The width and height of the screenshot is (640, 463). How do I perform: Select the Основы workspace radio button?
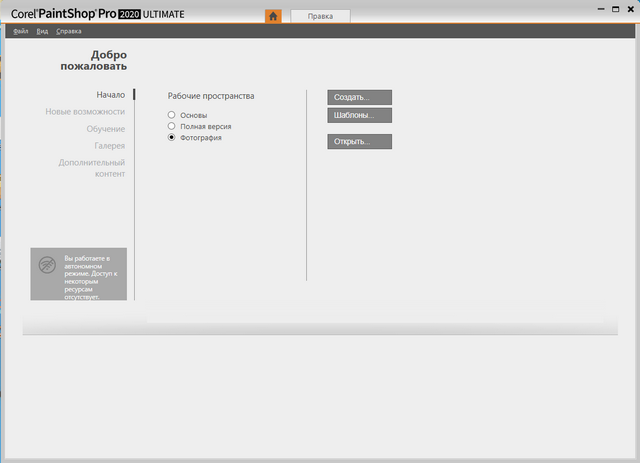172,115
